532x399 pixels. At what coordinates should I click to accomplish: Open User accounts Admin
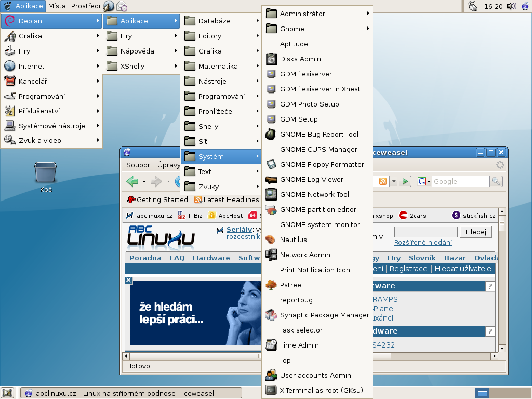click(x=317, y=375)
